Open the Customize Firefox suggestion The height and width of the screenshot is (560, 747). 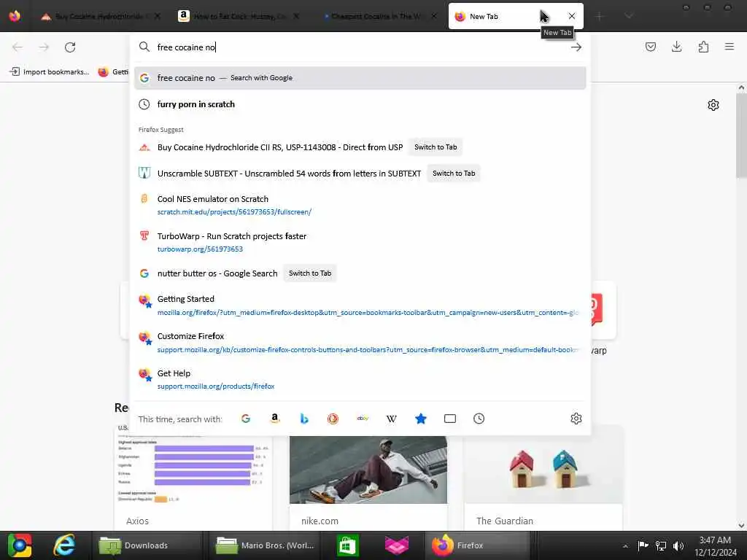[360, 343]
